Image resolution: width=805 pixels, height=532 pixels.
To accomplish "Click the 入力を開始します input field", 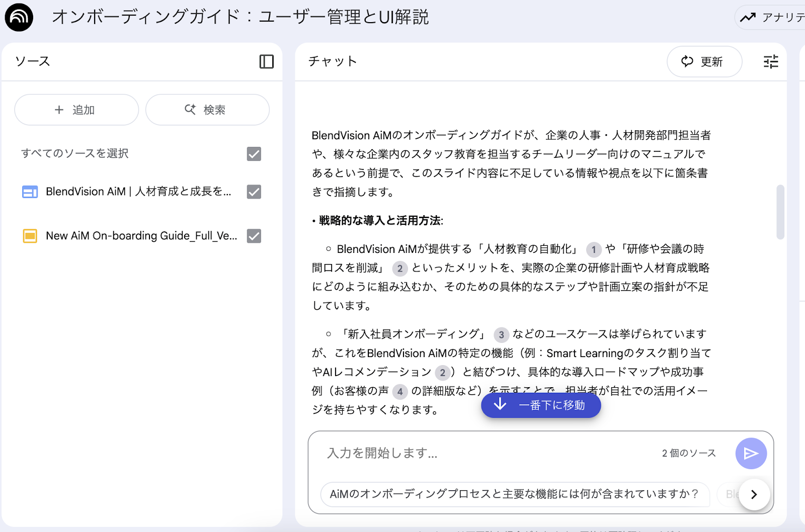I will [453, 453].
